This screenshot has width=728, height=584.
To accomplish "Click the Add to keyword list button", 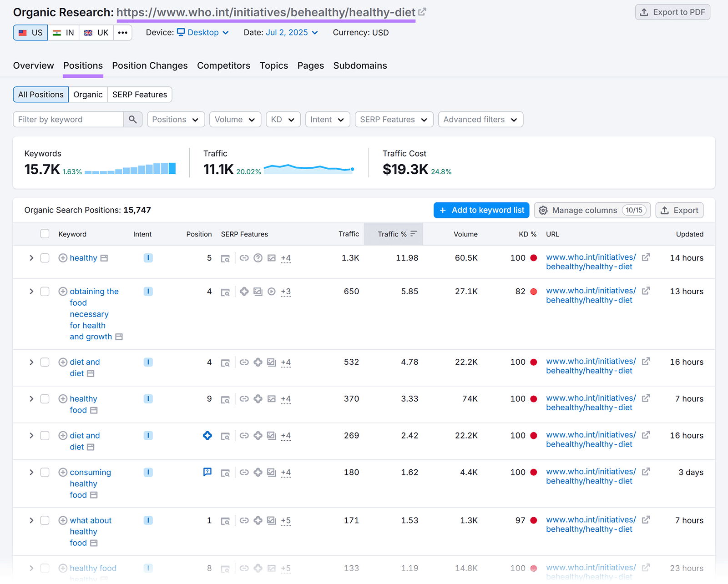I will [x=481, y=210].
